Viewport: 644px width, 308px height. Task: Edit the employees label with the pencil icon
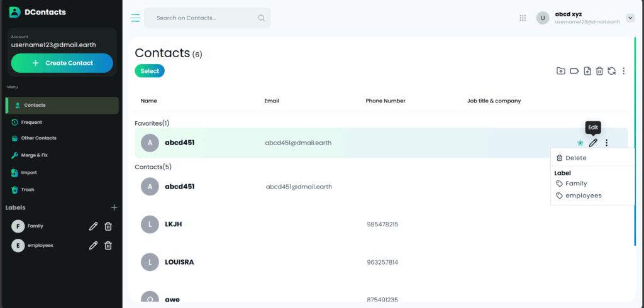[93, 246]
